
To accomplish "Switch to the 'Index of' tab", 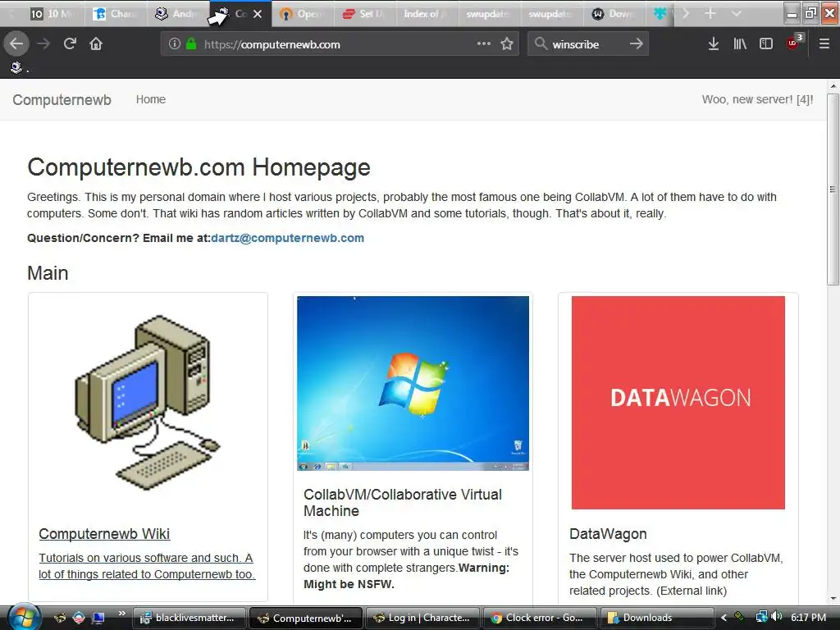I will click(427, 14).
